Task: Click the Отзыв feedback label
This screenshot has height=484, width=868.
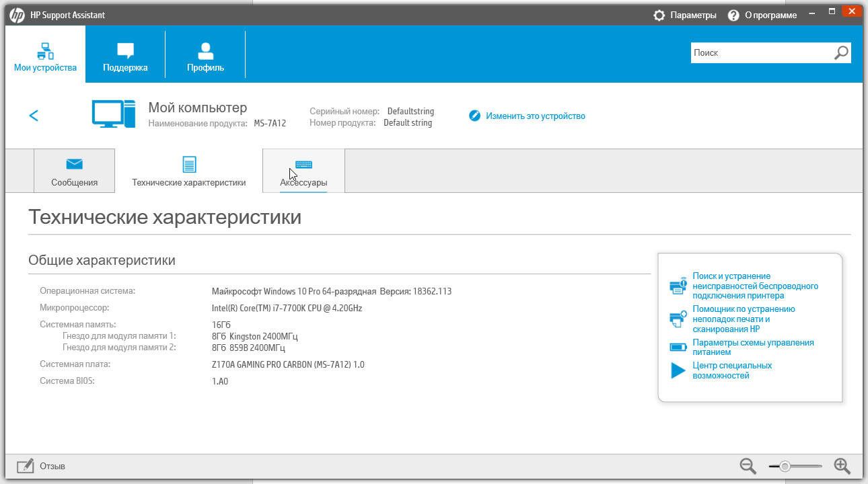Action: pos(52,466)
